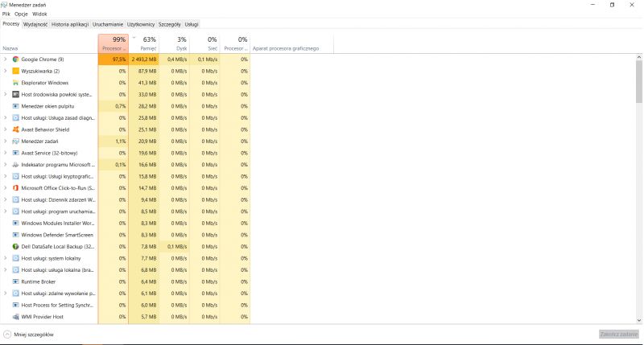644x345 pixels.
Task: Click the Menedżer okien pulpitu icon
Action: 15,106
